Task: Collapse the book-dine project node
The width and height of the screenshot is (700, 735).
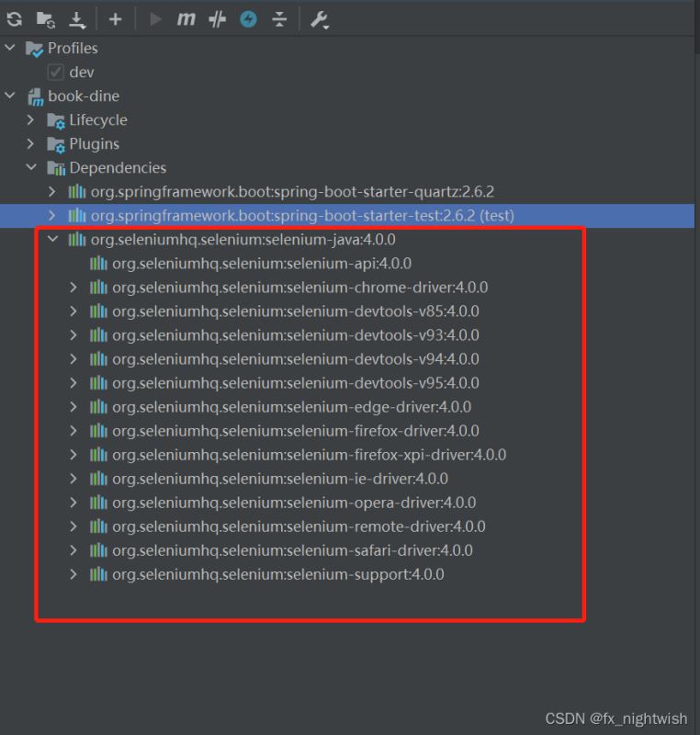Action: (10, 96)
